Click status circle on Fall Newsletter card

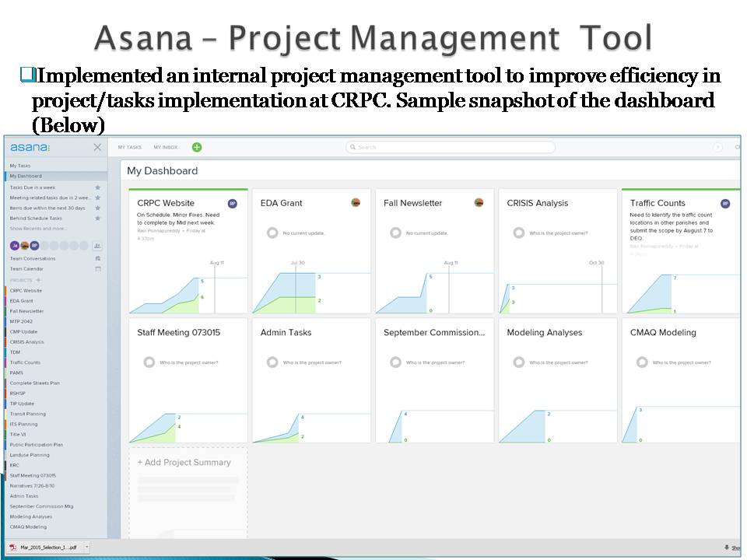[x=395, y=233]
